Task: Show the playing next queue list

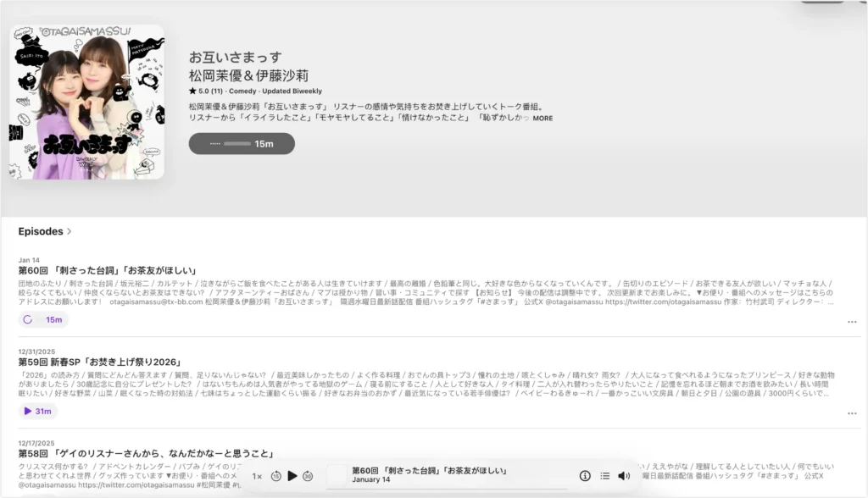Action: point(604,476)
